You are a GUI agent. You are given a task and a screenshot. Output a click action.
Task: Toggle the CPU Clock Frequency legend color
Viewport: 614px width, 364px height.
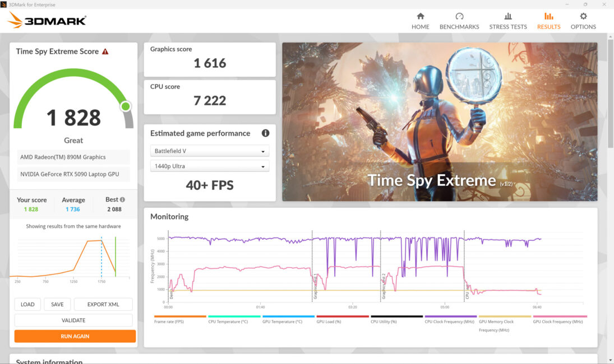click(x=451, y=316)
